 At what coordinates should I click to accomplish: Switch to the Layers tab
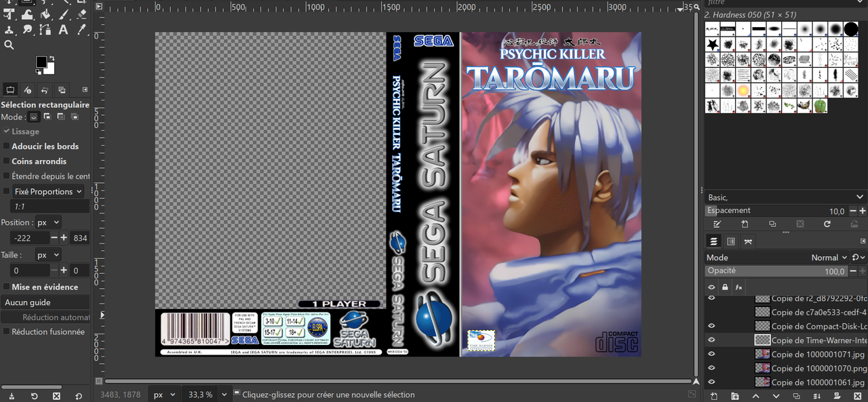click(x=714, y=241)
